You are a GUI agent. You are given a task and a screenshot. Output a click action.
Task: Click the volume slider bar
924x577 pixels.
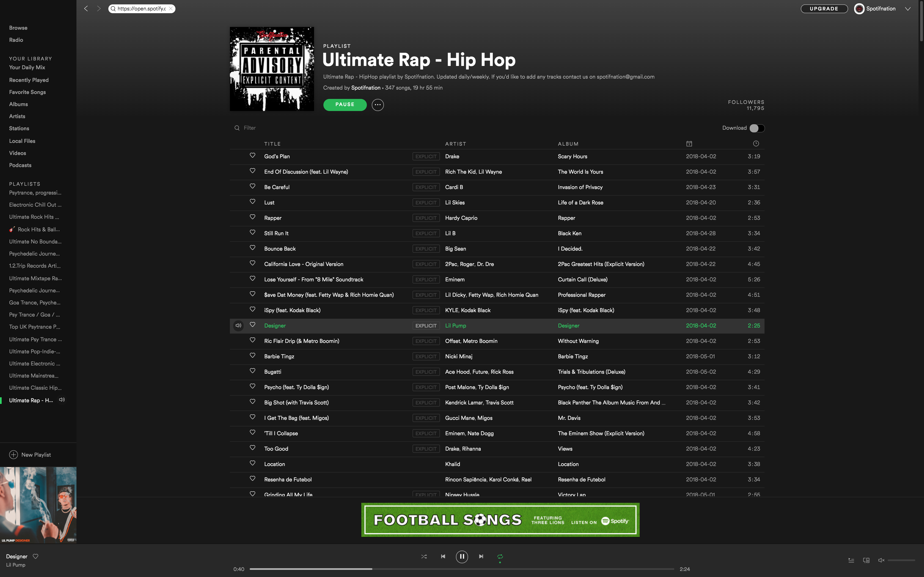click(x=901, y=560)
